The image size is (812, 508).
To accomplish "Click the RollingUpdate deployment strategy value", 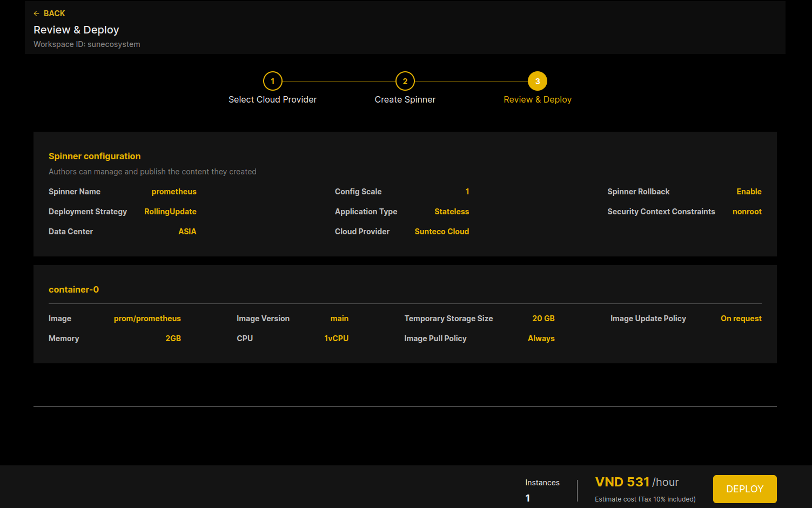I will click(x=170, y=212).
